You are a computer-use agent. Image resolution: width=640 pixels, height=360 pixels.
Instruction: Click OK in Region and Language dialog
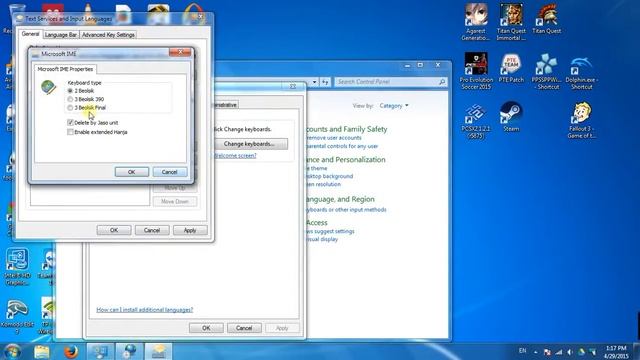(206, 328)
